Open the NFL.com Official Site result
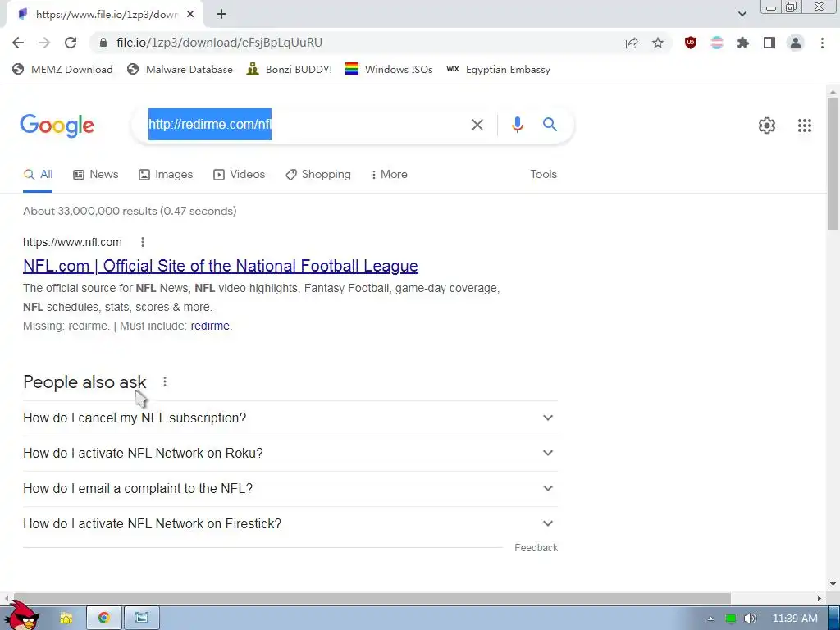 220,266
